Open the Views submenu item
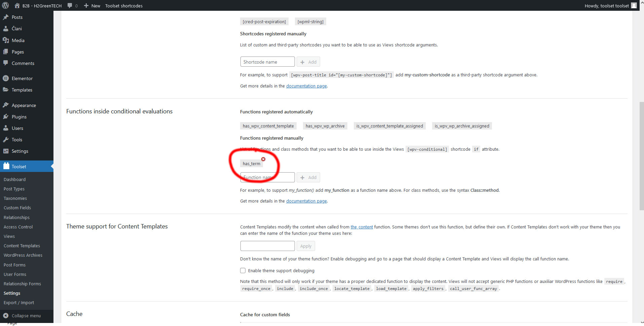The image size is (644, 326). pyautogui.click(x=9, y=236)
